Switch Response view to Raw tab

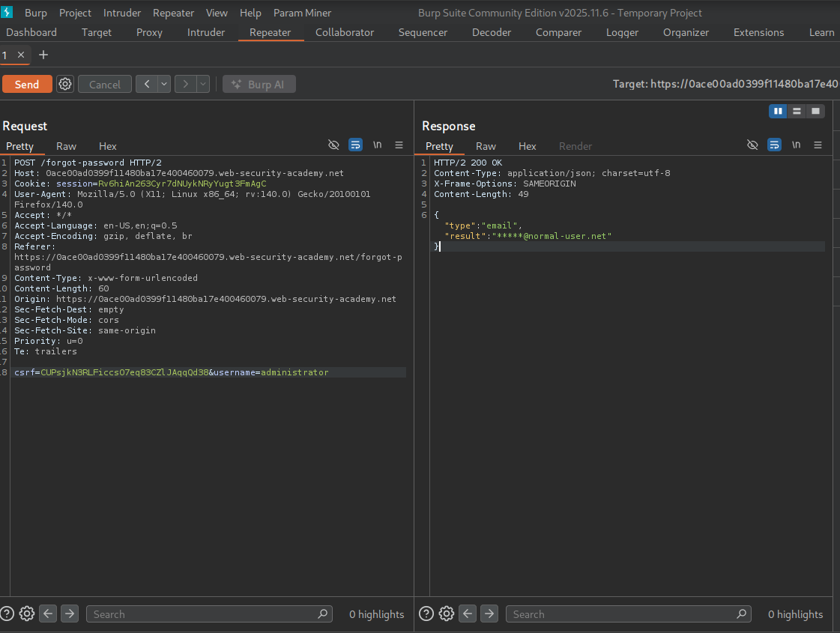coord(486,146)
